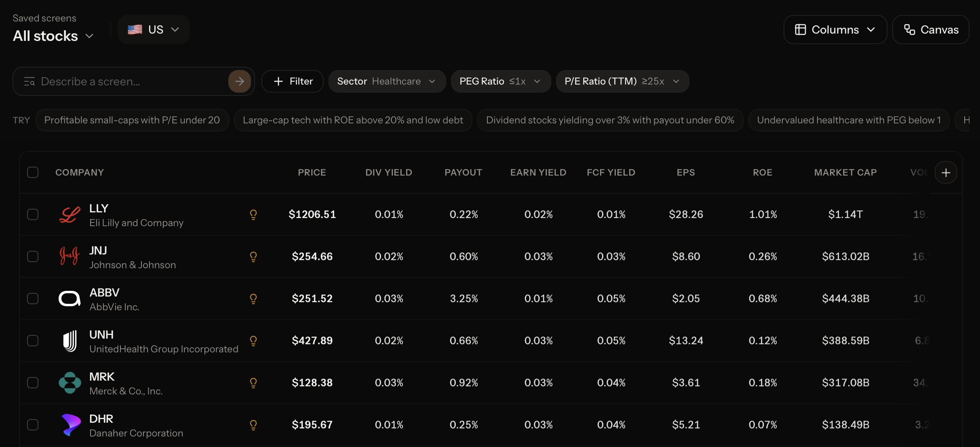Viewport: 980px width, 447px height.
Task: Open the All stocks saved screens dropdown
Action: point(53,36)
